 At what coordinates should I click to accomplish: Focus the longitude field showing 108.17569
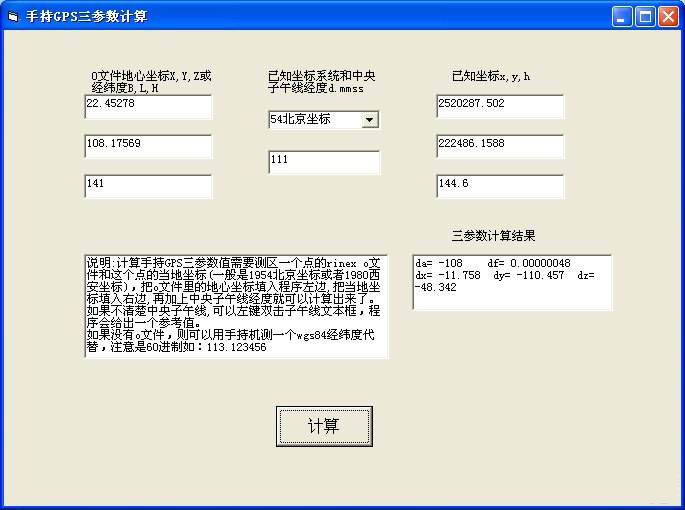point(148,145)
